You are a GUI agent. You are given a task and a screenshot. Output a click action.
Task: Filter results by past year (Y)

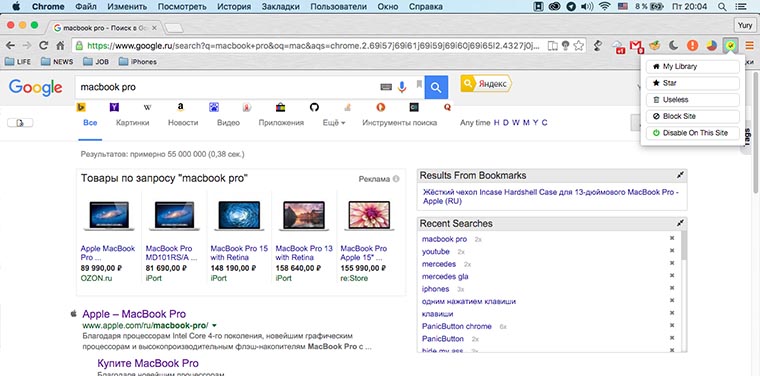pos(535,123)
